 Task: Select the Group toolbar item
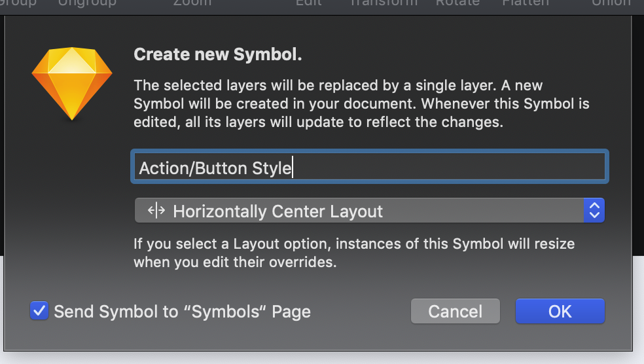tap(18, 3)
